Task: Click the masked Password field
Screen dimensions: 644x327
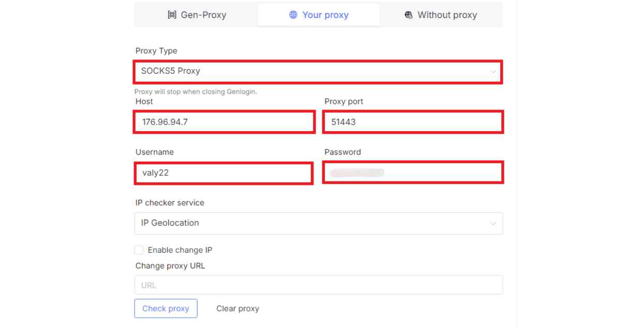Action: pyautogui.click(x=413, y=173)
